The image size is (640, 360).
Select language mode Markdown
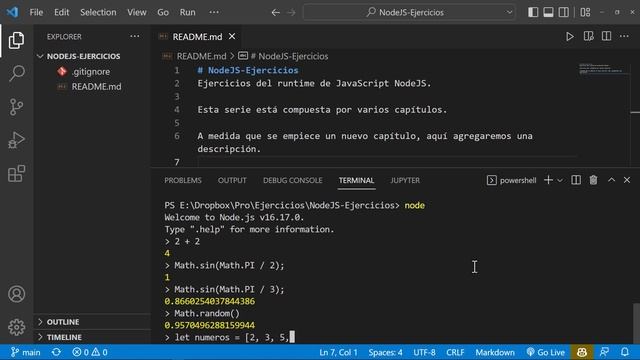click(495, 352)
